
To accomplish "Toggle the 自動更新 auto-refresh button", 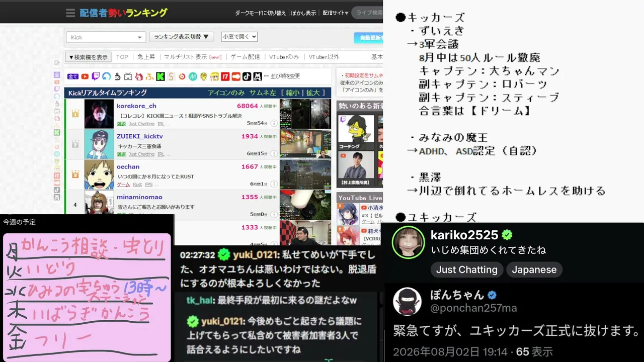I will 369,38.
